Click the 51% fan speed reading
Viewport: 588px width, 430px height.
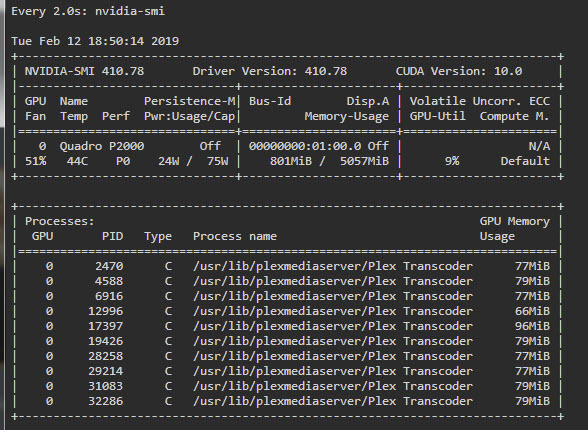36,161
